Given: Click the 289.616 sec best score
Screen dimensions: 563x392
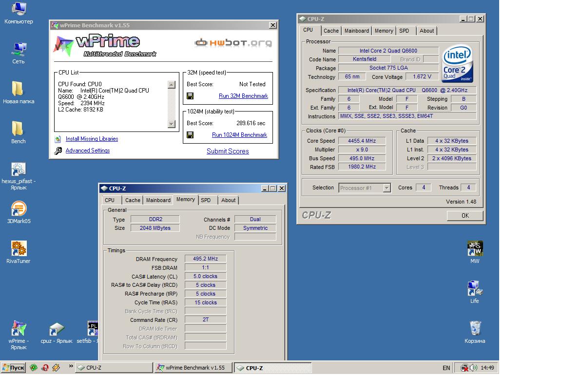Looking at the screenshot, I should point(251,123).
